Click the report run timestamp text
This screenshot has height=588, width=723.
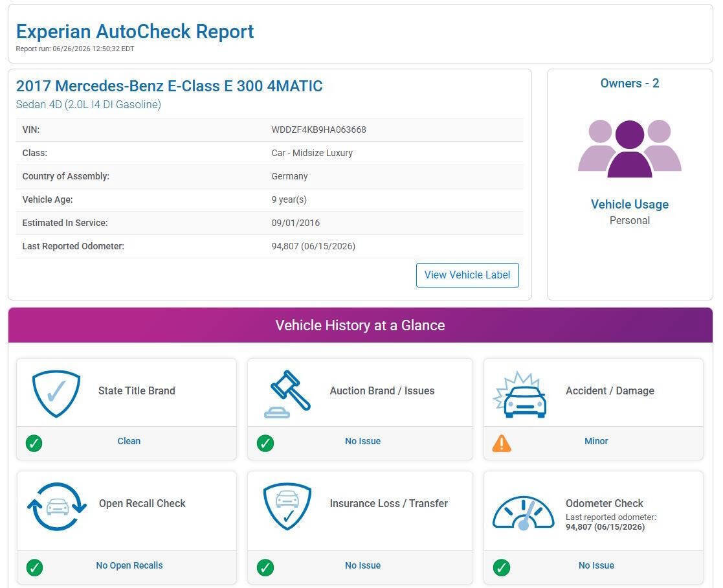pyautogui.click(x=74, y=49)
